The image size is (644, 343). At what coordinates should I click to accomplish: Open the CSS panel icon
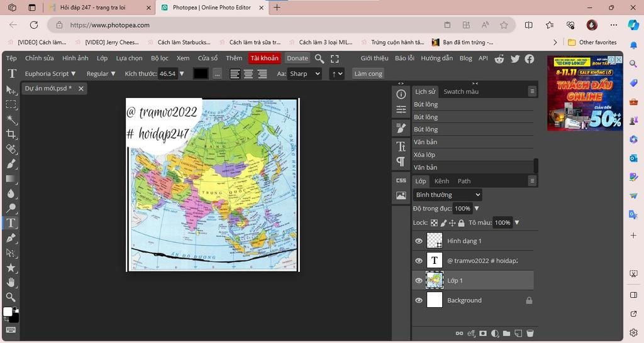(x=401, y=180)
